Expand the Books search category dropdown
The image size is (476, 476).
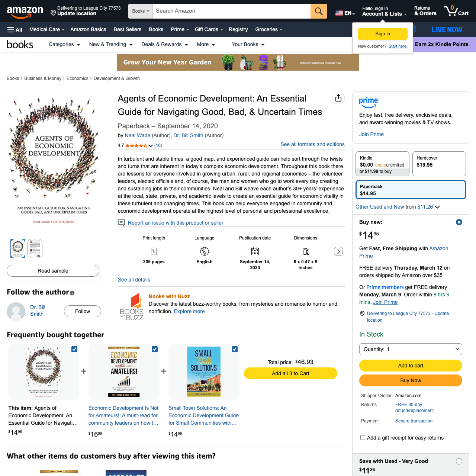[141, 11]
